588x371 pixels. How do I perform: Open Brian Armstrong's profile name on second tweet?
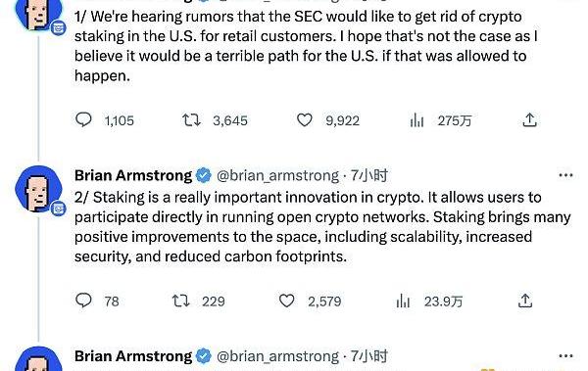click(133, 175)
